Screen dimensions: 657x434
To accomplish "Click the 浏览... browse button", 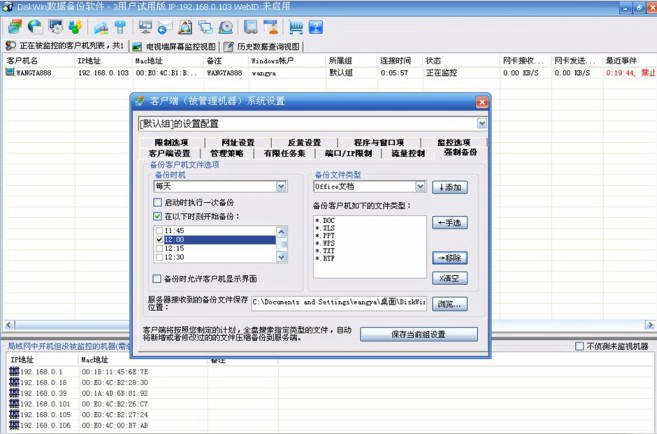I will point(450,304).
